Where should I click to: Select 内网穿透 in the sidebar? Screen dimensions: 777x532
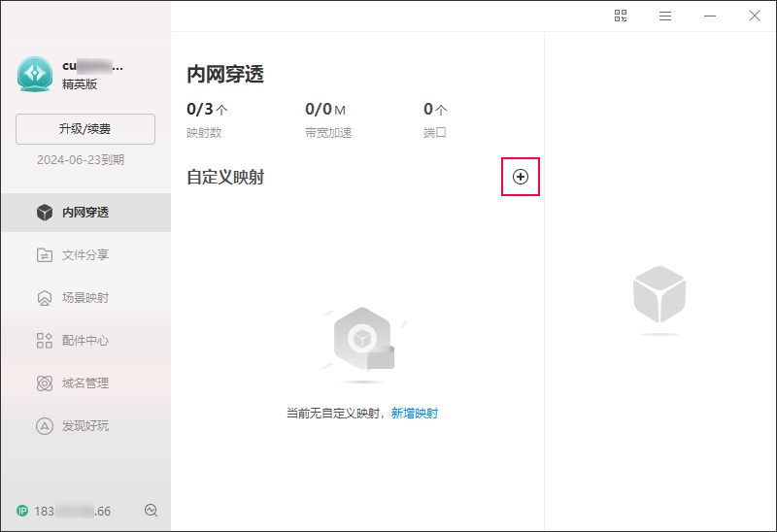pos(86,213)
